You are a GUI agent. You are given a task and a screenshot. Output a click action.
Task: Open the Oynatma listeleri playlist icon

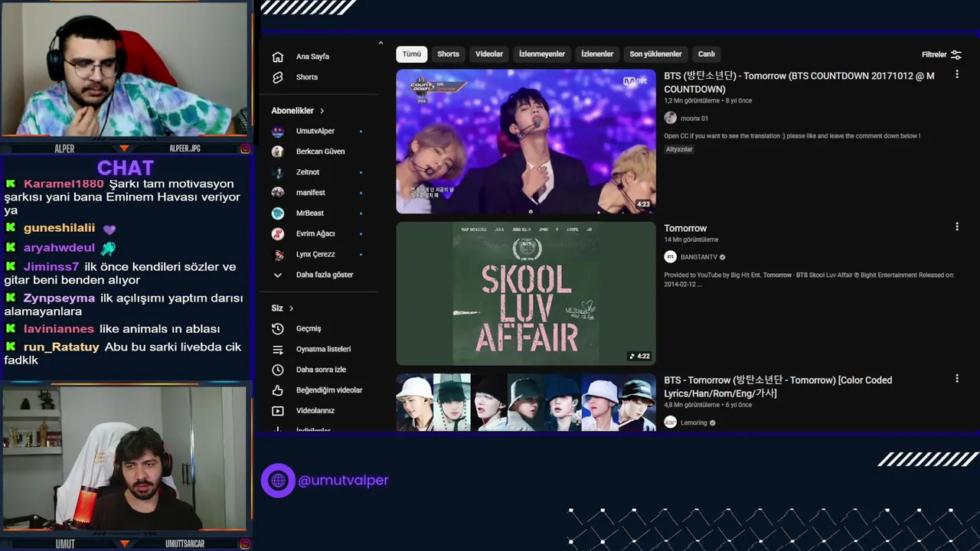coord(278,349)
